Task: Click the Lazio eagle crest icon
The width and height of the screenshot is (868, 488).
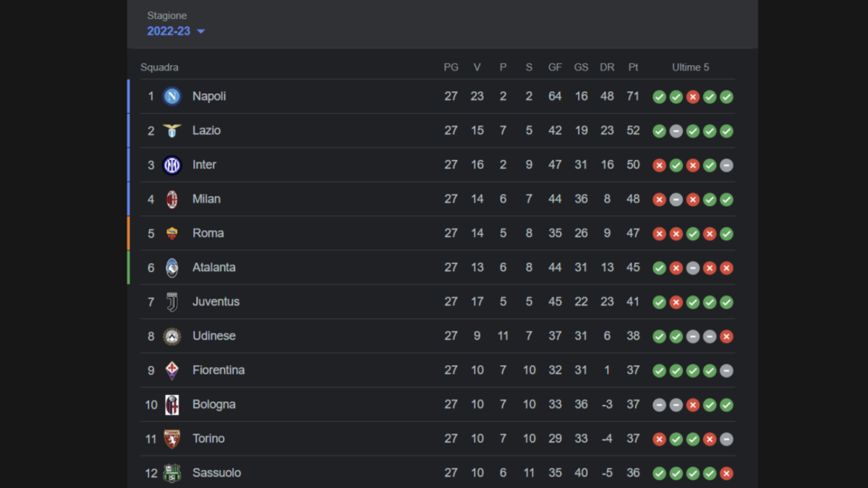Action: click(x=172, y=131)
